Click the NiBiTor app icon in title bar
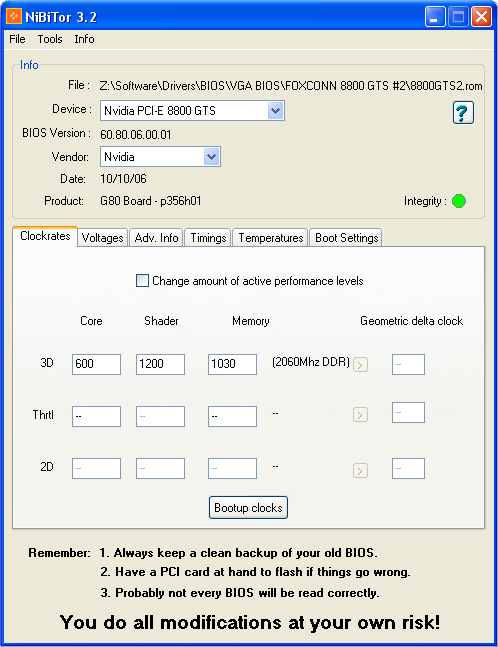 (14, 17)
